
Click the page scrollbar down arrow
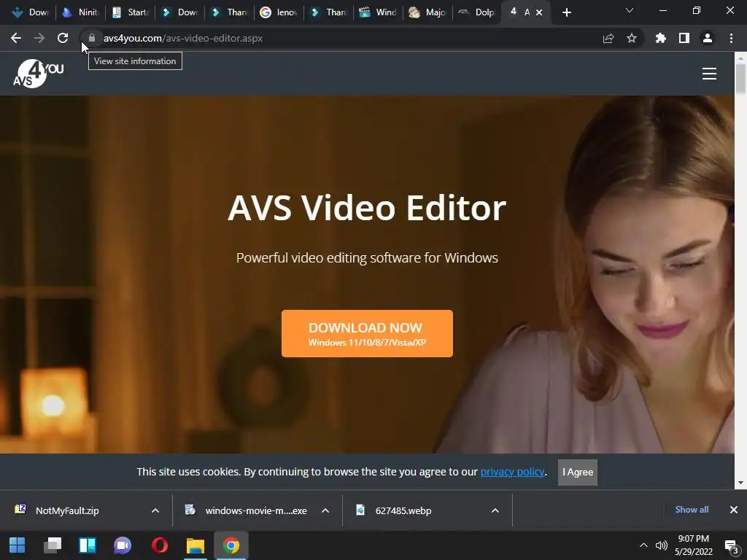tap(740, 483)
